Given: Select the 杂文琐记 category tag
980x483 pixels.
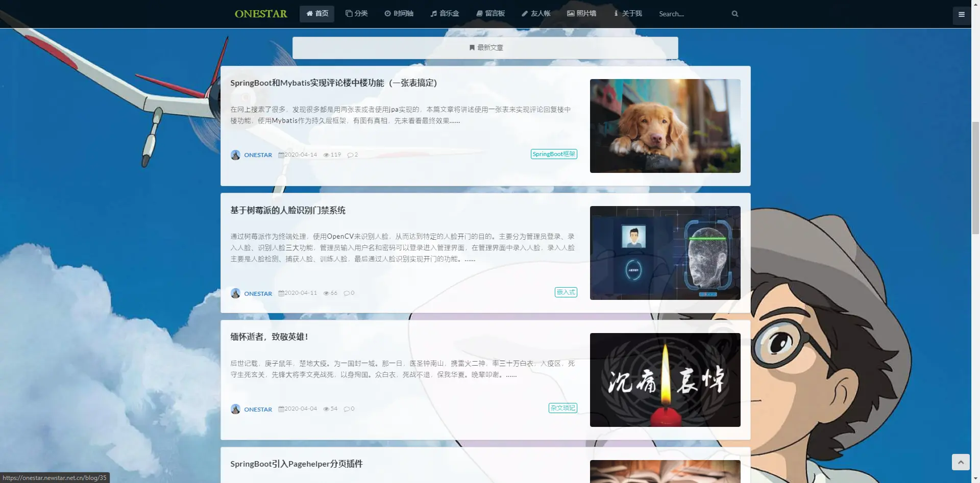Looking at the screenshot, I should (563, 408).
